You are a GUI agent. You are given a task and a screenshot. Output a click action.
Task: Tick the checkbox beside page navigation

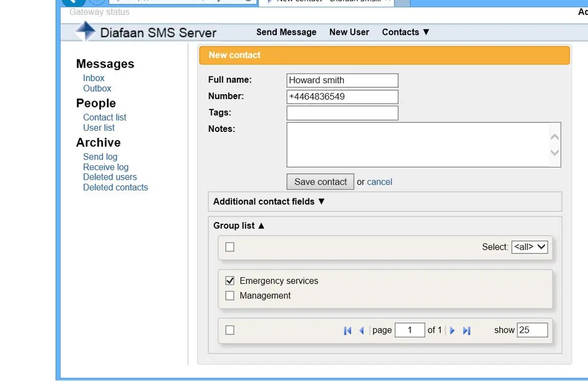[230, 330]
